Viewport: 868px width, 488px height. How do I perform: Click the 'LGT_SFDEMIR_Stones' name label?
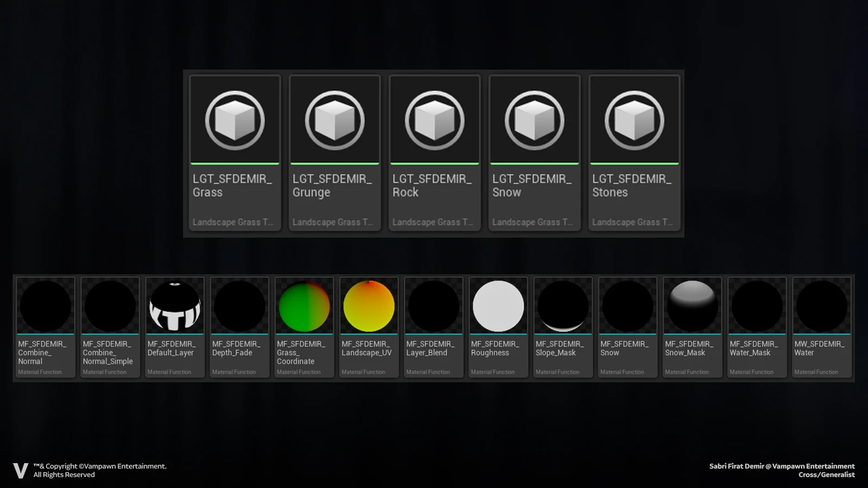point(631,185)
